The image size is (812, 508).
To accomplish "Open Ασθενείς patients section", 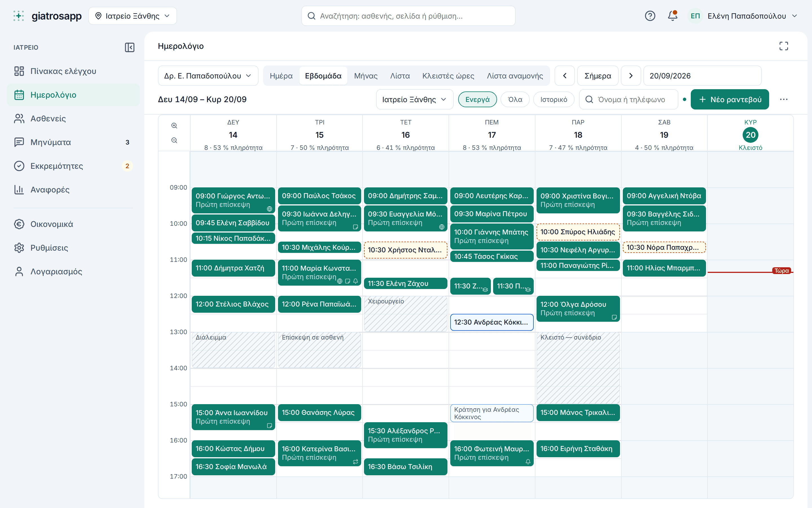I will [73, 119].
